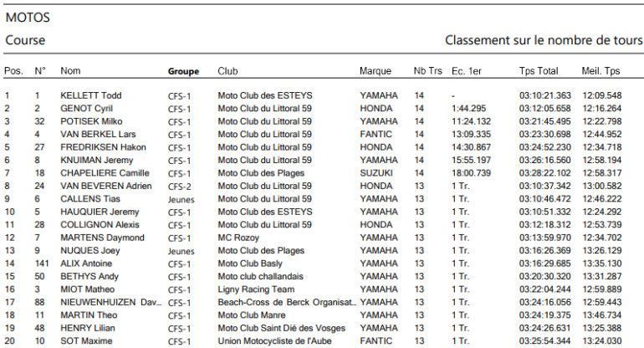
Task: Click rider name KELLETT Todd
Action: [x=91, y=96]
